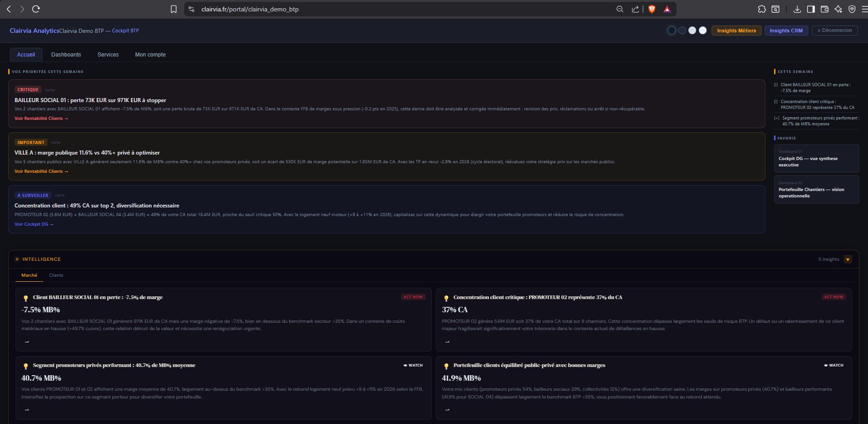Follow Voir Rentabilité Clients link in IMPORTANT card
The width and height of the screenshot is (868, 424).
coord(41,171)
